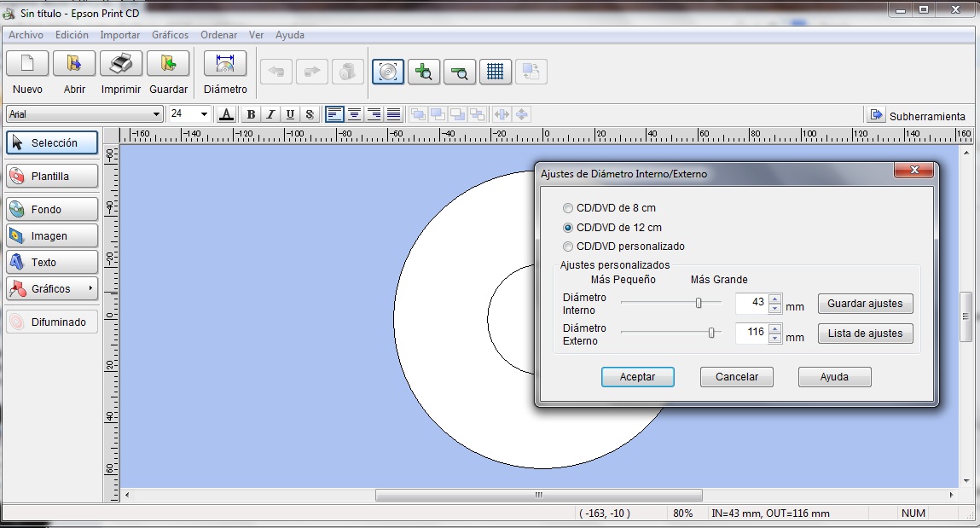
Task: Open the Gráficos menu
Action: point(170,35)
